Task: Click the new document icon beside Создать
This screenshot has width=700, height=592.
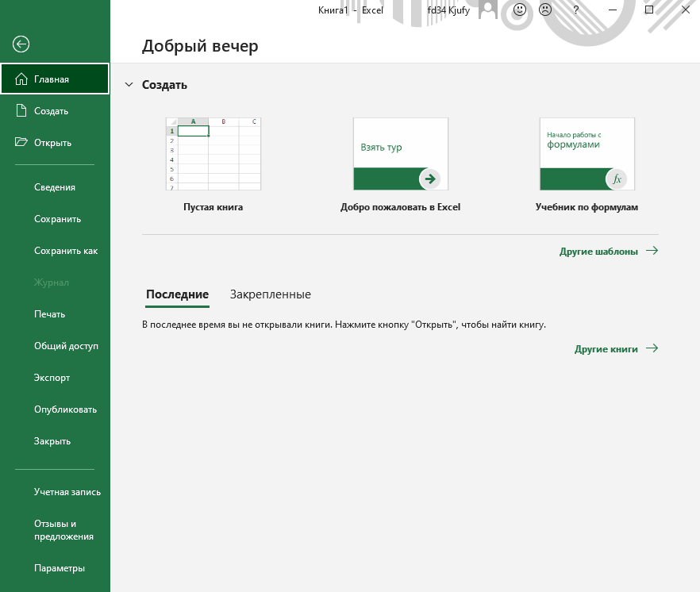Action: coord(21,111)
